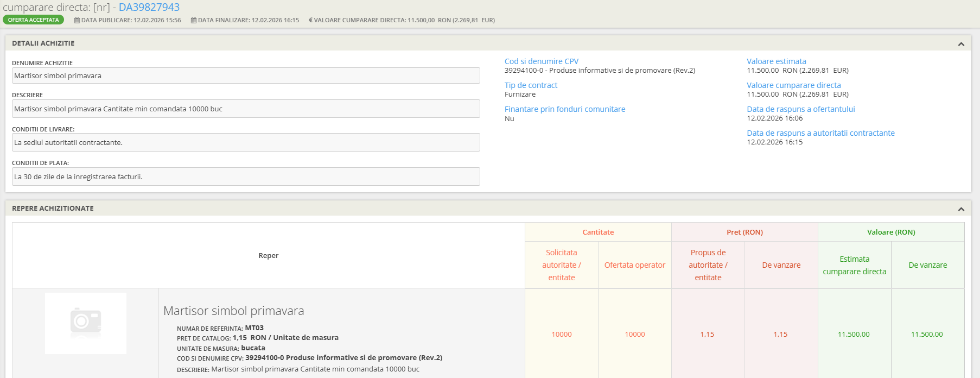
Task: Click Finantare prin fonduri comunitare label
Action: (x=564, y=109)
